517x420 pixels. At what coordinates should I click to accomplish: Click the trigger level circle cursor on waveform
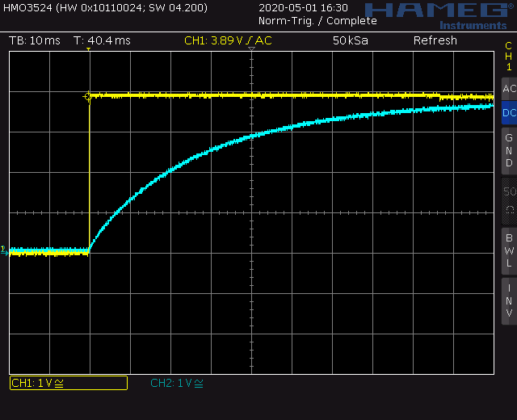pyautogui.click(x=88, y=97)
